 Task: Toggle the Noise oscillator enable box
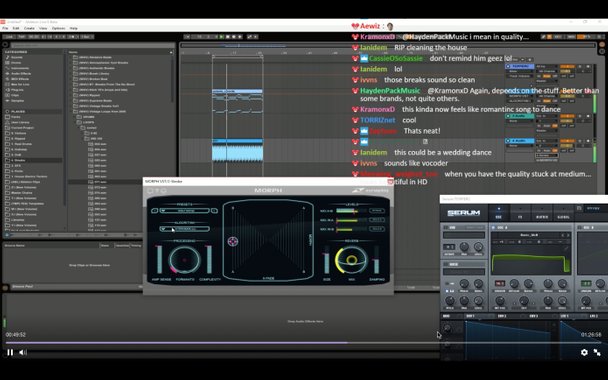tap(446, 264)
